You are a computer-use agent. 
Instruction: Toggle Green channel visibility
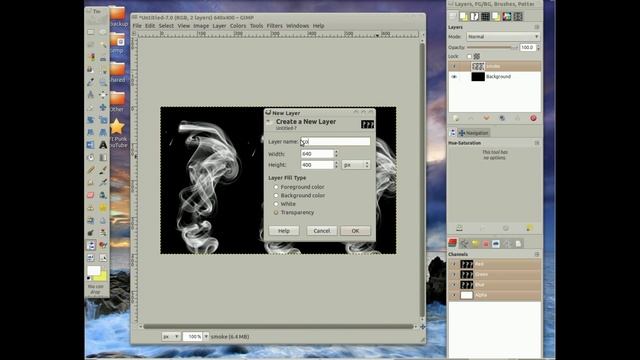click(x=454, y=274)
